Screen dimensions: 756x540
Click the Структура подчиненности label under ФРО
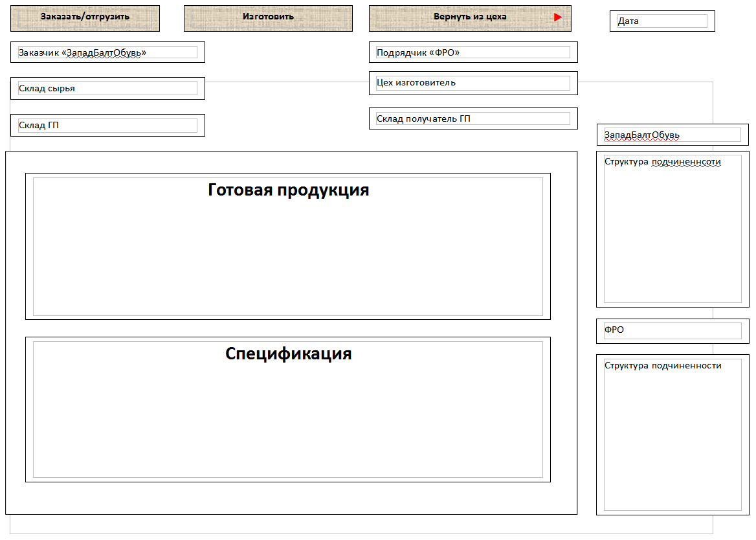point(662,366)
